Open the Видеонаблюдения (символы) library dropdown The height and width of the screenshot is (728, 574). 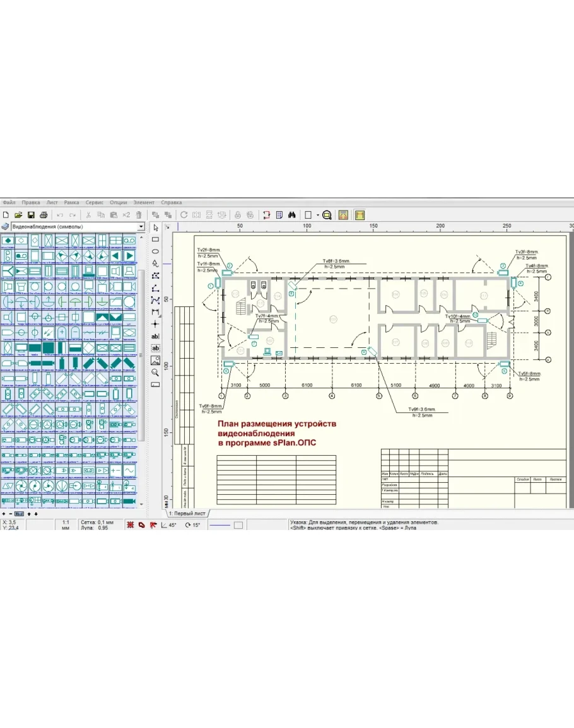click(141, 226)
